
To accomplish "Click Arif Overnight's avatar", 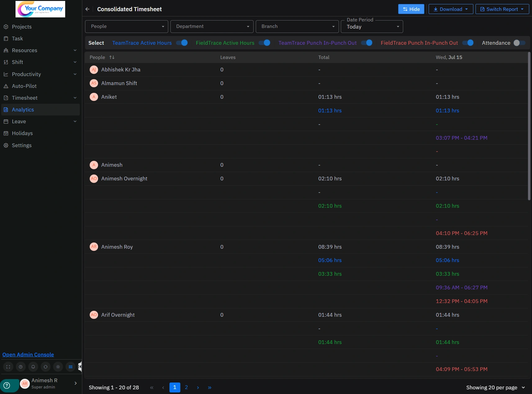I will pyautogui.click(x=94, y=315).
